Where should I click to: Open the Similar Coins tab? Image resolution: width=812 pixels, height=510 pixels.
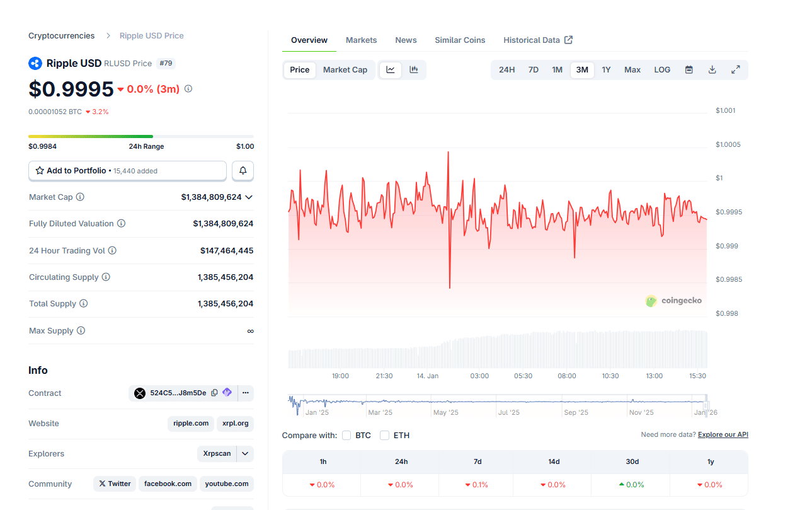pyautogui.click(x=460, y=40)
